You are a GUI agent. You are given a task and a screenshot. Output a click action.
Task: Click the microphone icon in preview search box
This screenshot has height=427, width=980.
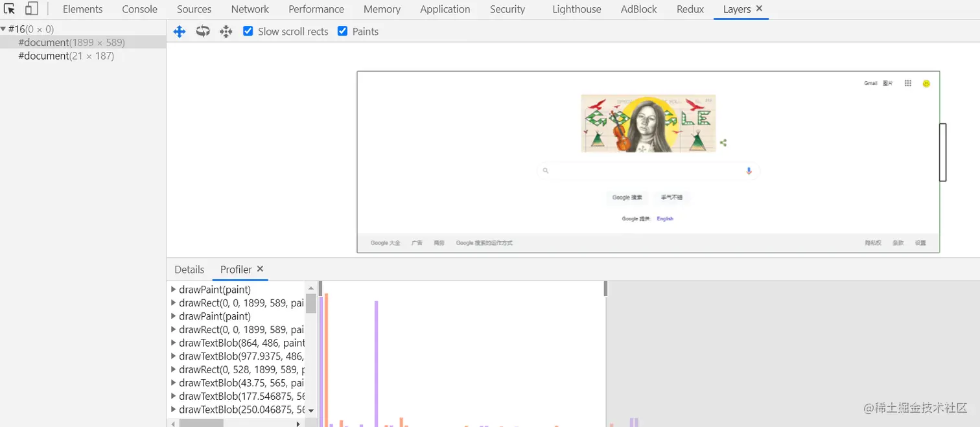(749, 171)
